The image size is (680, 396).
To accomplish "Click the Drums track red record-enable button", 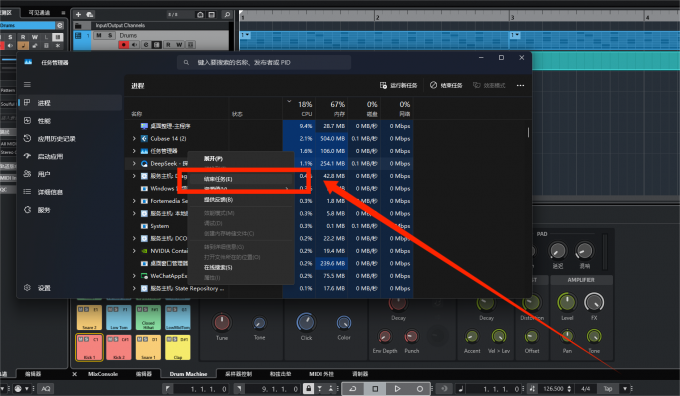I will pos(124,45).
